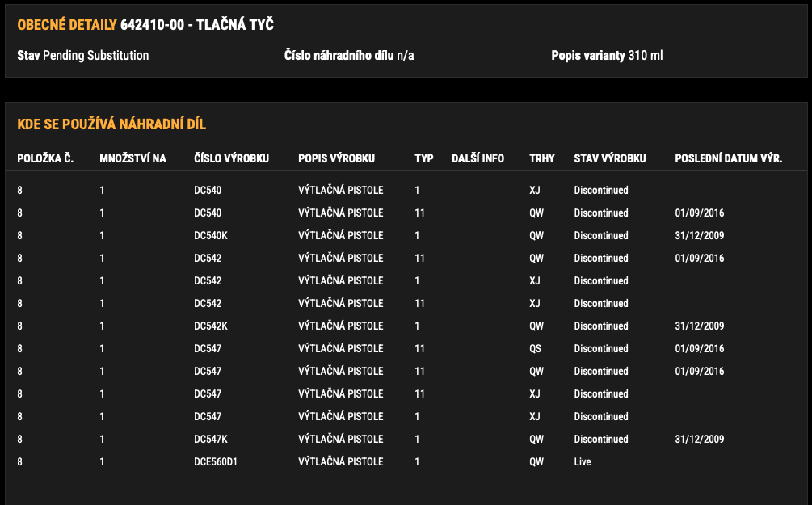Click the 310 ml variant description

646,56
